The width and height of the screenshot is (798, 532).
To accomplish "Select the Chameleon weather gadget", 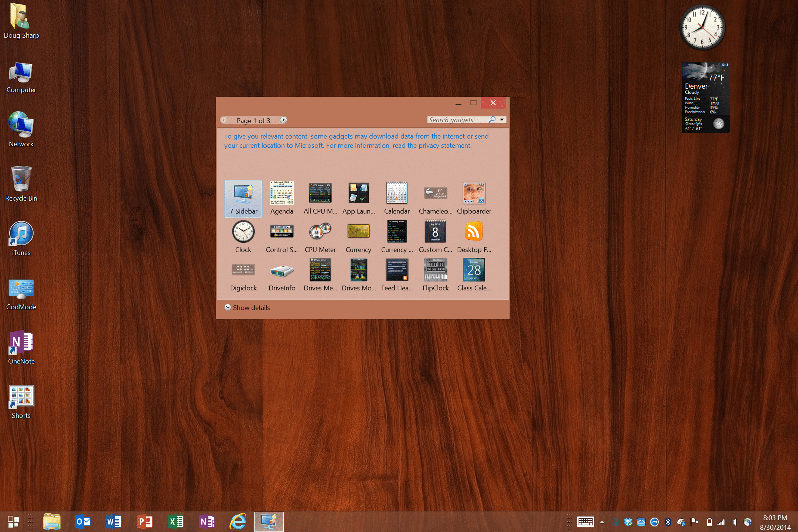I will point(436,199).
